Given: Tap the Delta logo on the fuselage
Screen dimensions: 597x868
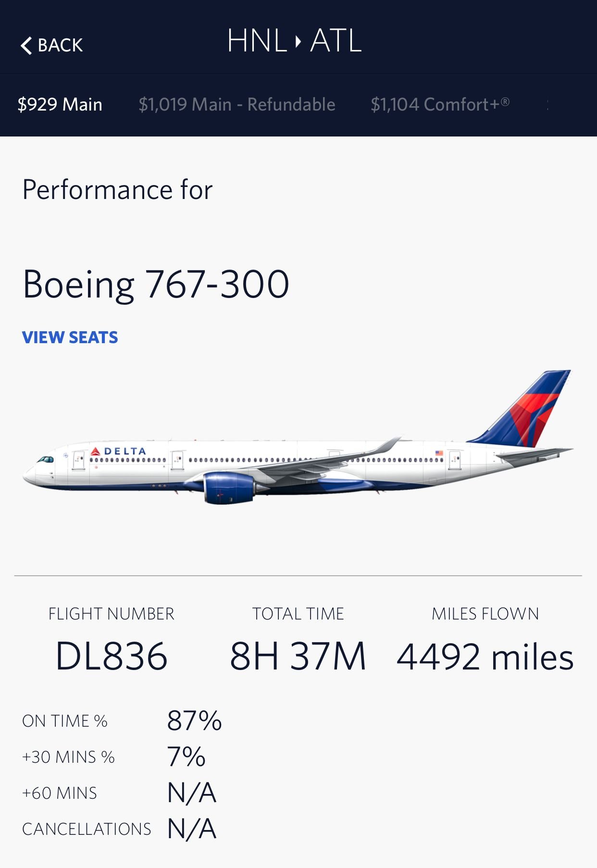Looking at the screenshot, I should [118, 451].
